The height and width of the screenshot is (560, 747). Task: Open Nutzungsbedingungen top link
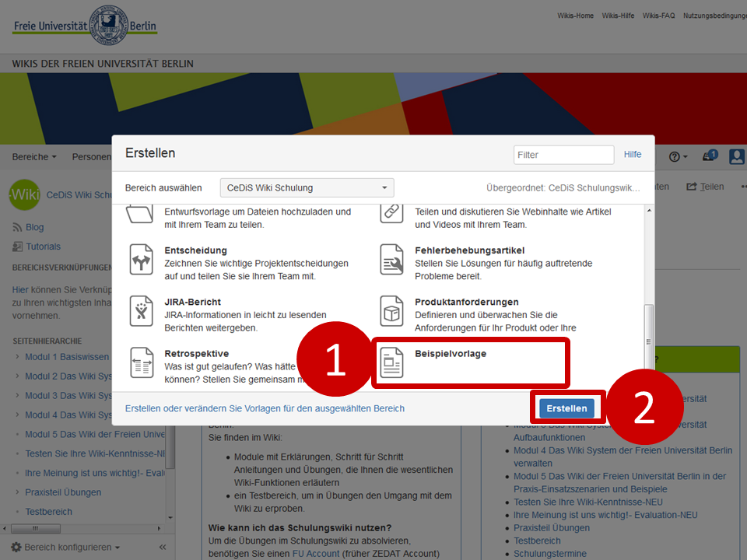point(714,16)
